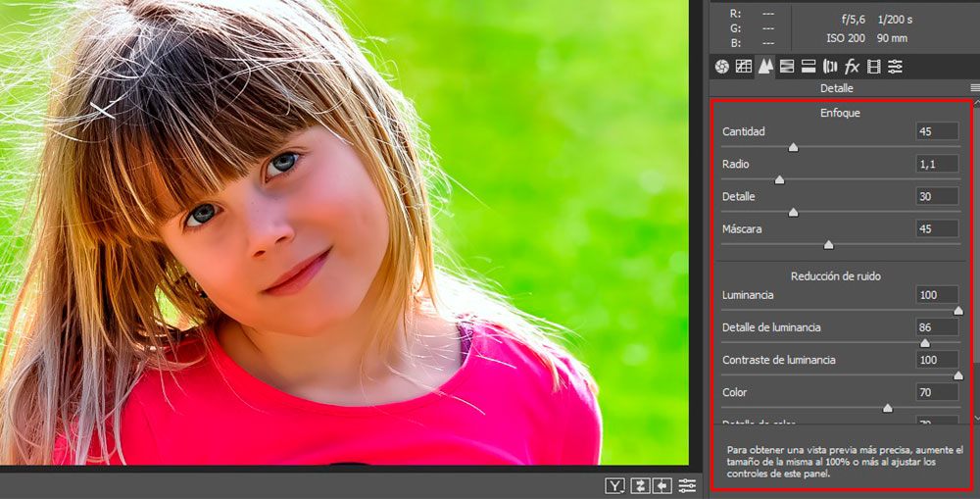Toggle the before/after Y preview view
Screen dimensions: 980x499
pyautogui.click(x=615, y=485)
